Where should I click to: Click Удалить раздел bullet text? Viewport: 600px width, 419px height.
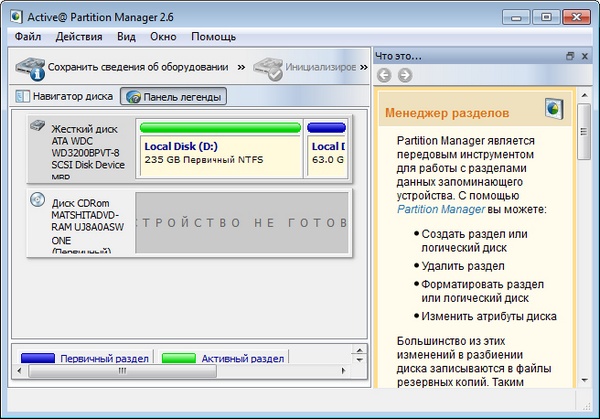coord(463,266)
